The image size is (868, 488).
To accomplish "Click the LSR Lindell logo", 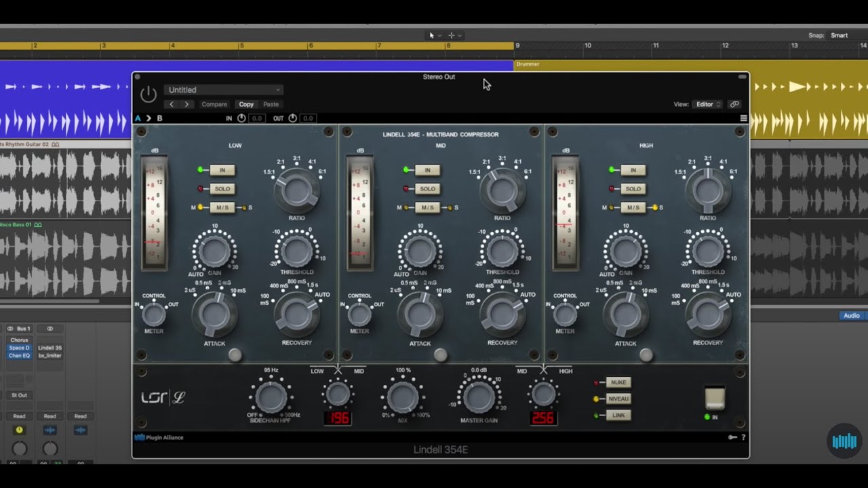I will tap(163, 398).
